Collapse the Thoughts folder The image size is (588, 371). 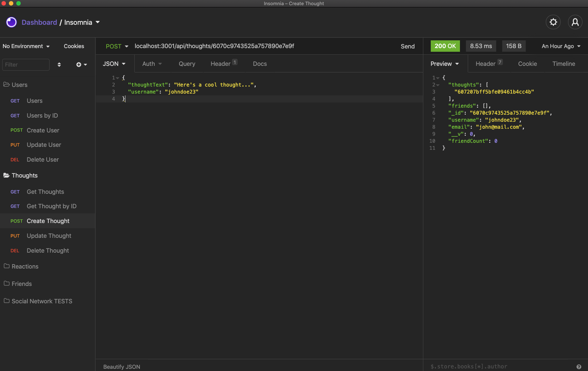point(20,175)
